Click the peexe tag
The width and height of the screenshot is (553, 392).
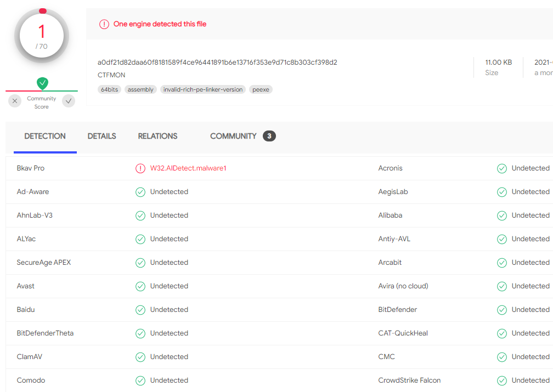pos(261,89)
